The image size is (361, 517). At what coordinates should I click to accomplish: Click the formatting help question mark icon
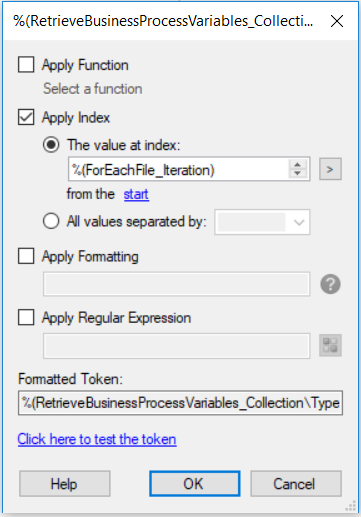[x=330, y=284]
